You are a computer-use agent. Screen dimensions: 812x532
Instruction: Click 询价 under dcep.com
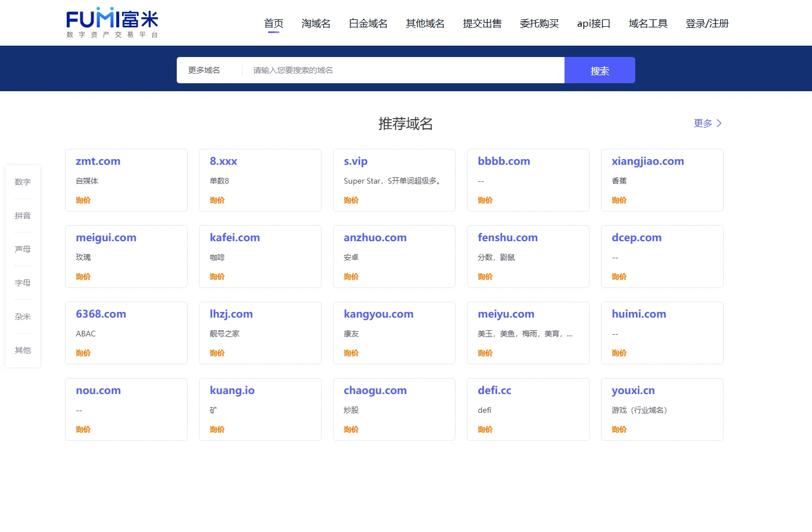pyautogui.click(x=619, y=277)
